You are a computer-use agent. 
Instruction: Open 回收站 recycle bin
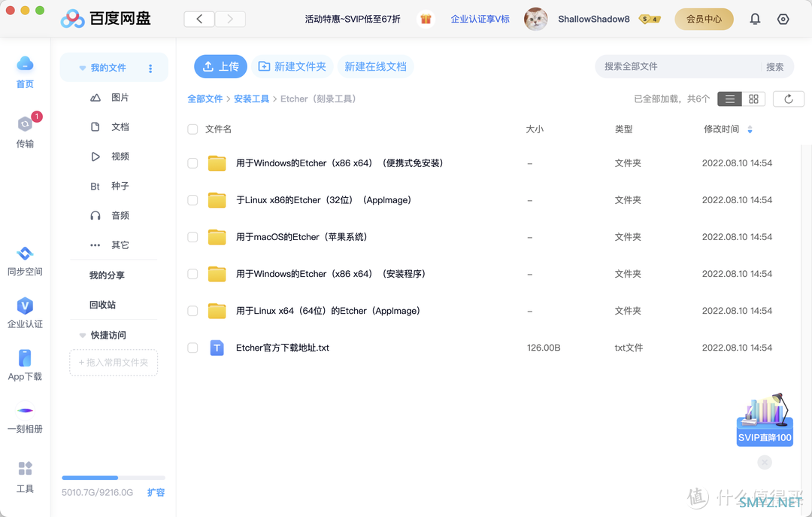102,305
